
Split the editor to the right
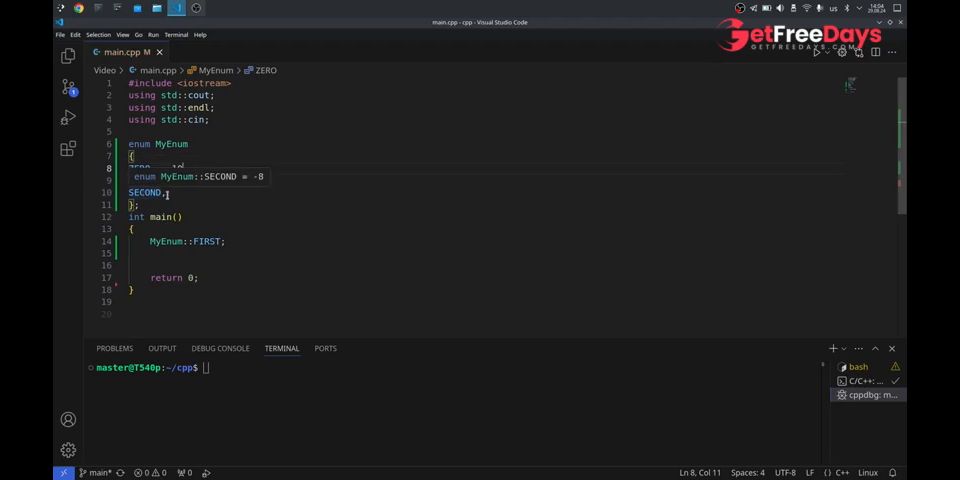coord(876,52)
